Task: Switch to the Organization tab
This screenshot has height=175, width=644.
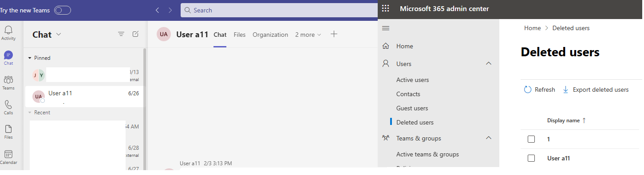Action: (x=270, y=35)
